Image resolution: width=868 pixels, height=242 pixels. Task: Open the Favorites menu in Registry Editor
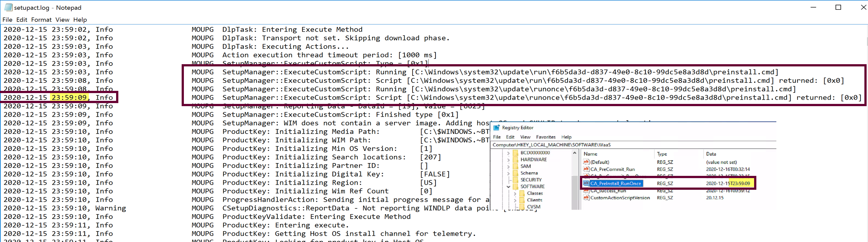546,137
